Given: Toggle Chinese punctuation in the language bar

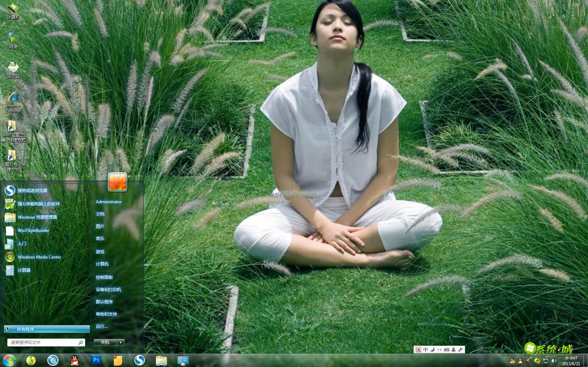Looking at the screenshot, I should coord(440,350).
